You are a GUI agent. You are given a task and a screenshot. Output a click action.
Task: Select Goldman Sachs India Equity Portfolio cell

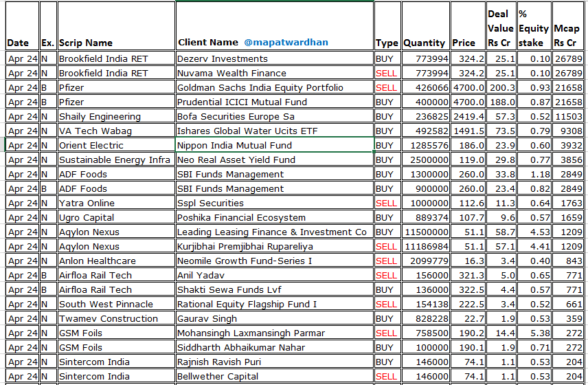point(275,87)
